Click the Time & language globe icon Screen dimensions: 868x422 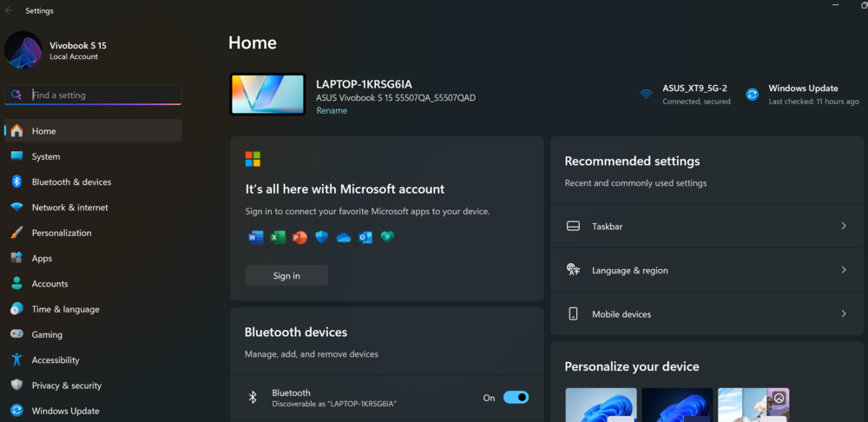click(x=17, y=309)
